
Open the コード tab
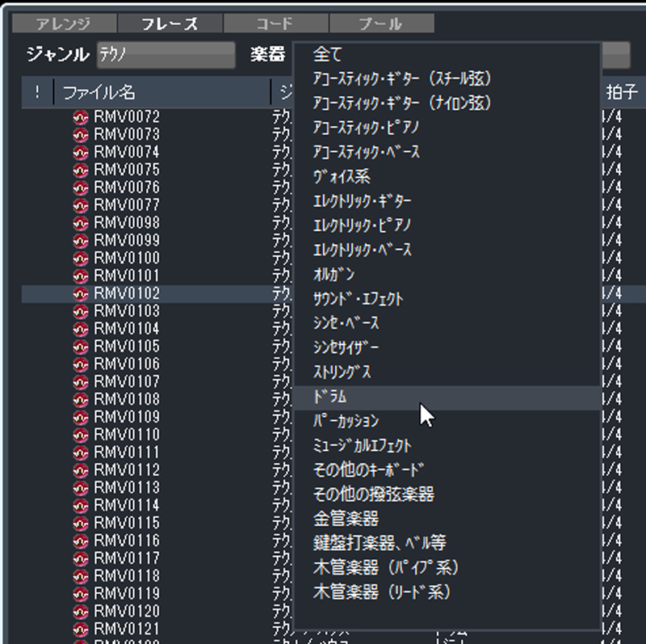coord(276,23)
